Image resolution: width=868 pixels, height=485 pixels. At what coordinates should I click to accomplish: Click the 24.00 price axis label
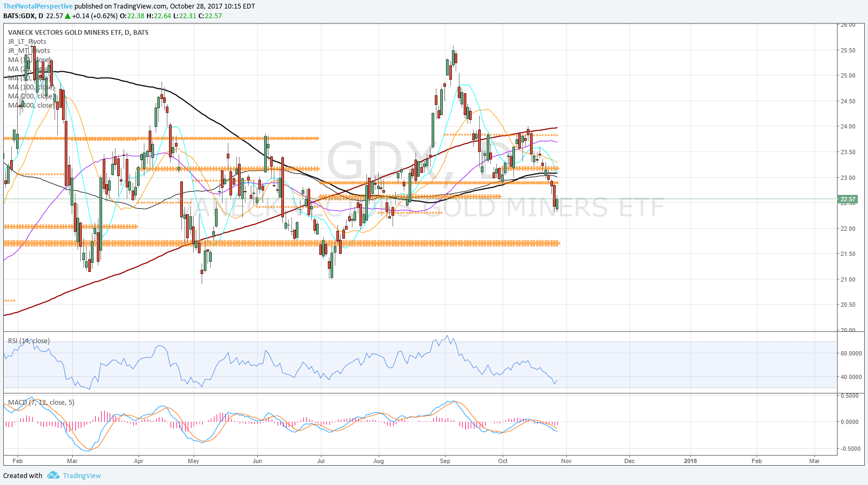pyautogui.click(x=848, y=126)
